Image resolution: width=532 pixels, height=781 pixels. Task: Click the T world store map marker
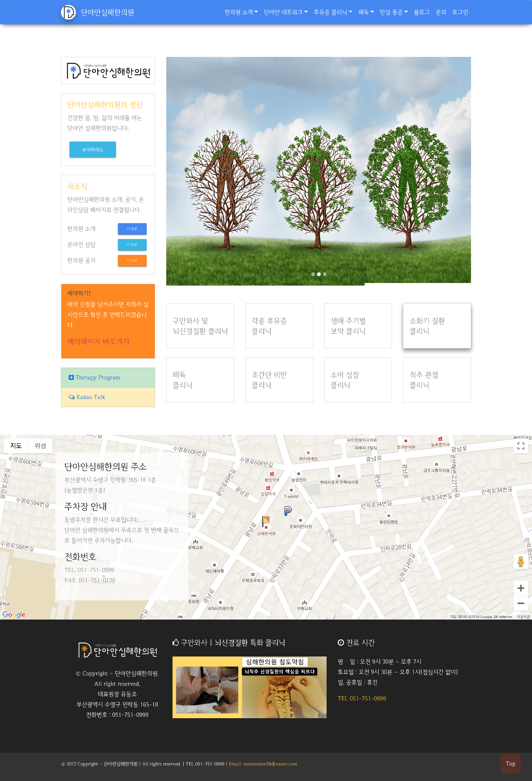291,490
